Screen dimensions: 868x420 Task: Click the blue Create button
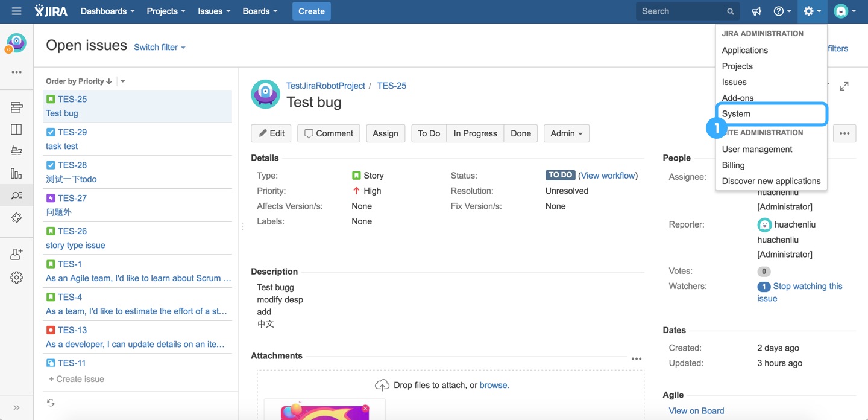click(x=312, y=11)
